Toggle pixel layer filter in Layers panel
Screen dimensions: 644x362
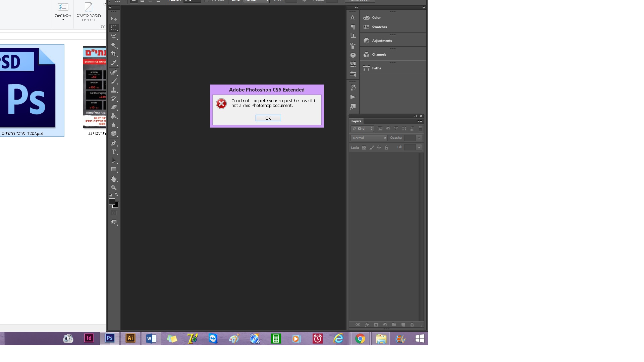tap(380, 129)
